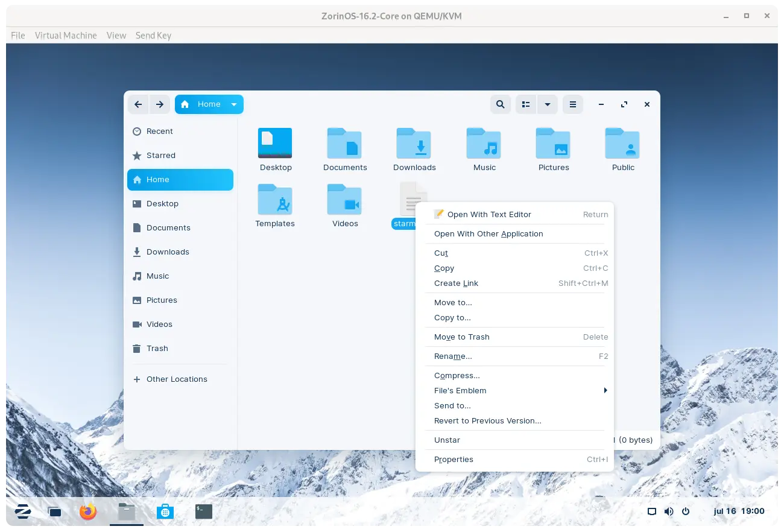784x532 pixels.
Task: Maximize the Files window
Action: pyautogui.click(x=624, y=104)
